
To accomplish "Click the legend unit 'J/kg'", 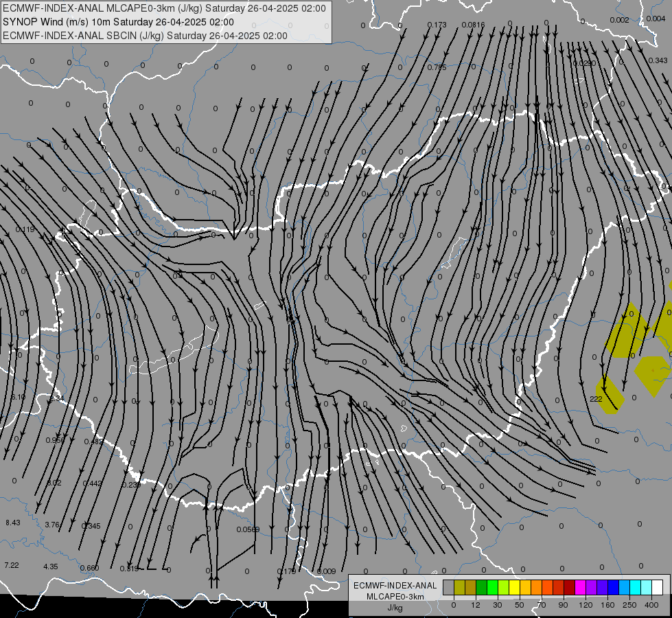I will tap(395, 608).
